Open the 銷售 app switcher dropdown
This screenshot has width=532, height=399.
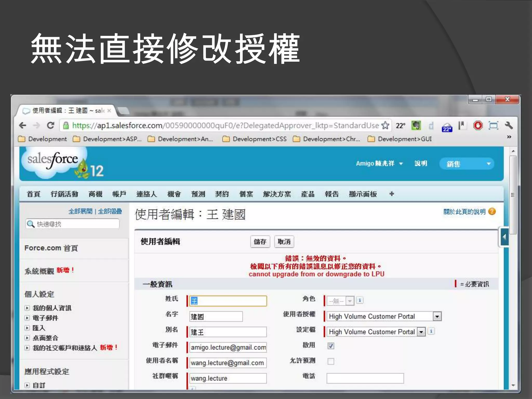(x=467, y=164)
